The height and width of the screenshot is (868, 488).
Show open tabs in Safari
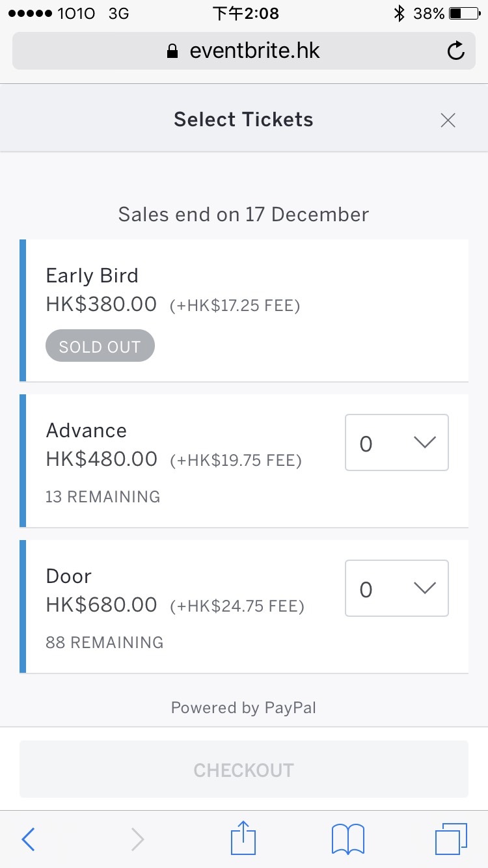coord(450,839)
